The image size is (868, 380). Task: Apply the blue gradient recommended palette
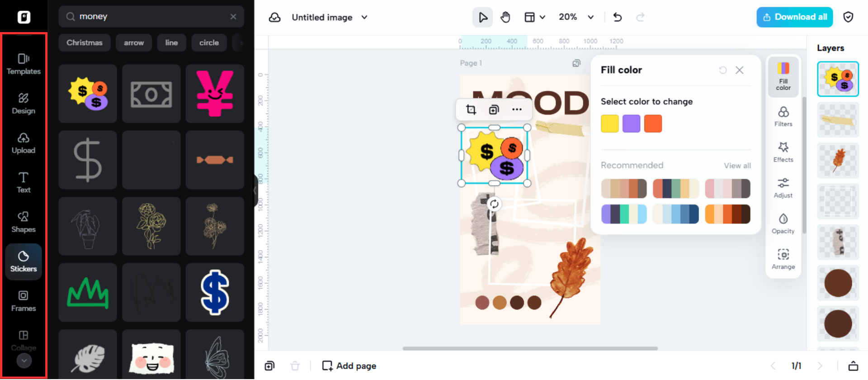pos(676,214)
